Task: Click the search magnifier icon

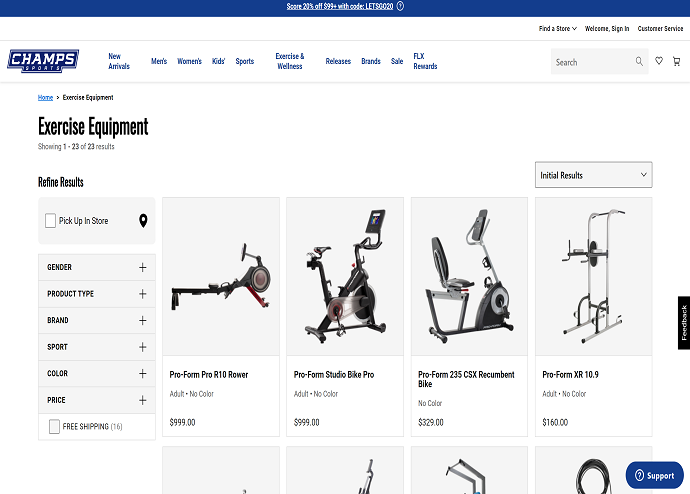Action: [639, 62]
